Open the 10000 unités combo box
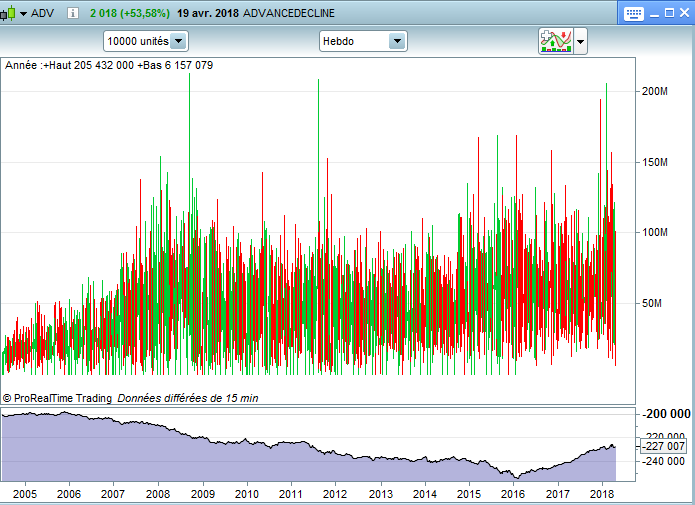The height and width of the screenshot is (505, 695). pos(146,41)
